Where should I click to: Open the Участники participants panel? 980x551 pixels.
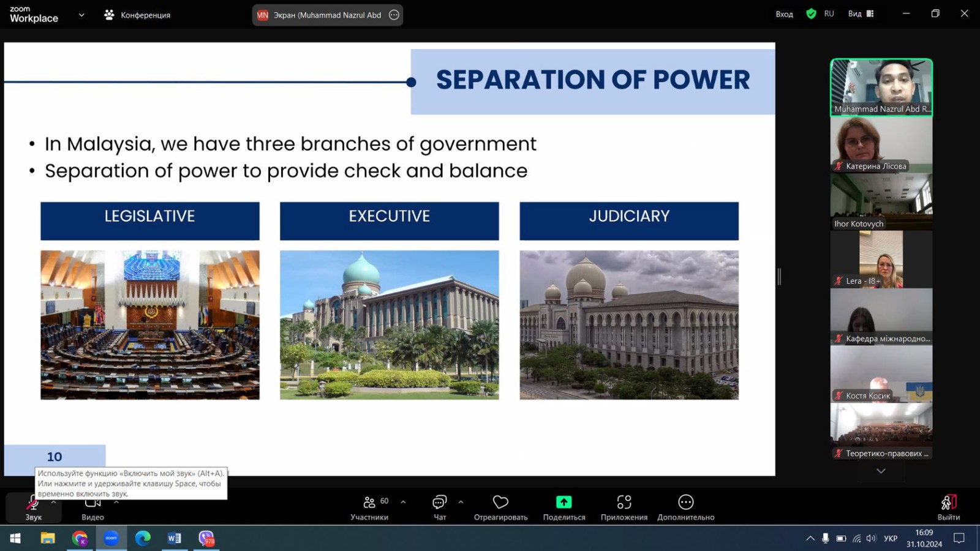click(369, 508)
